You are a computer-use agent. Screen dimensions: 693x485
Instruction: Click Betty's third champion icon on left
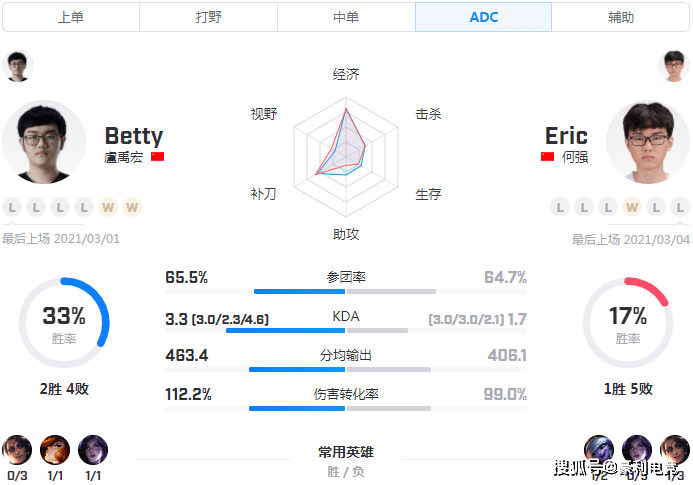[x=93, y=451]
